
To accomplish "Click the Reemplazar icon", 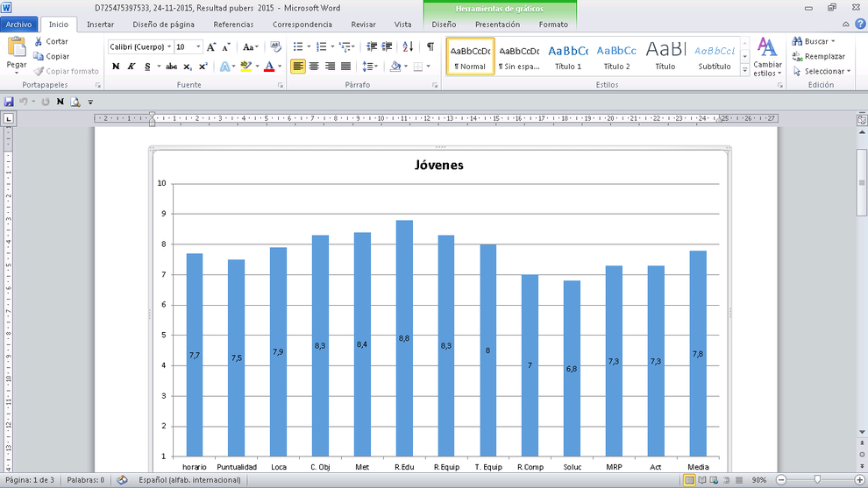I will click(797, 56).
